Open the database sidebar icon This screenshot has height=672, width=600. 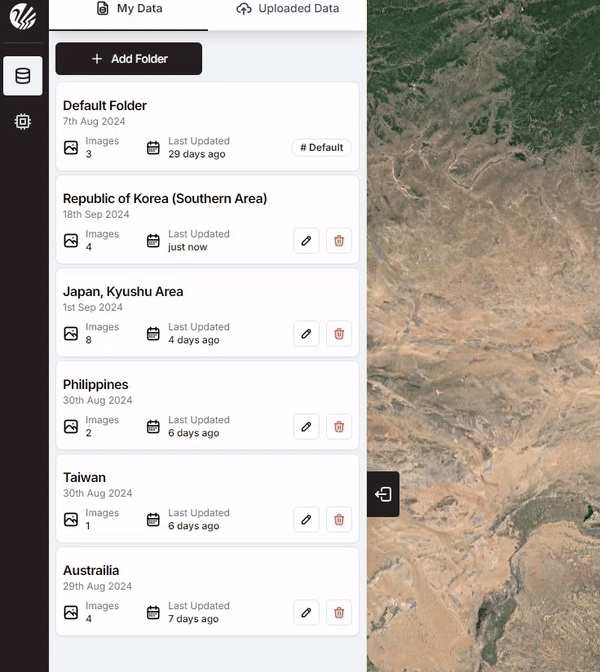(23, 76)
